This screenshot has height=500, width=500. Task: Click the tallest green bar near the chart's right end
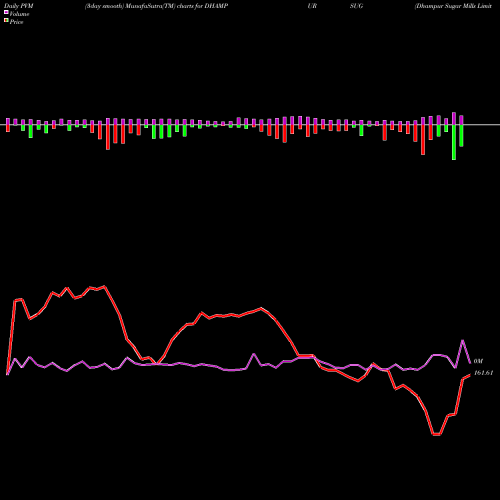point(454,142)
